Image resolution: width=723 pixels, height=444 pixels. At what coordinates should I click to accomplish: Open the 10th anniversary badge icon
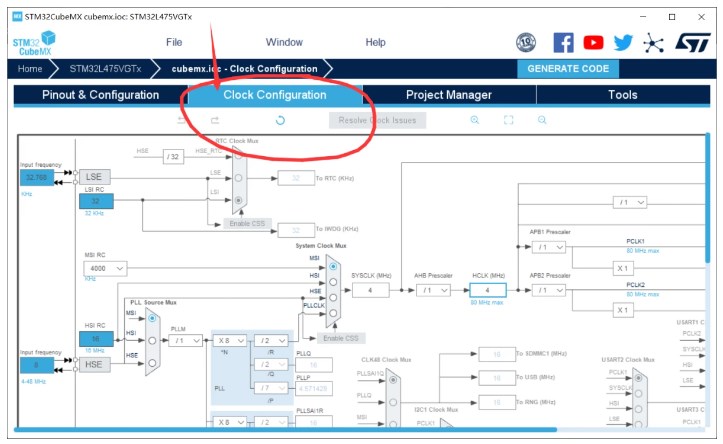[x=526, y=42]
